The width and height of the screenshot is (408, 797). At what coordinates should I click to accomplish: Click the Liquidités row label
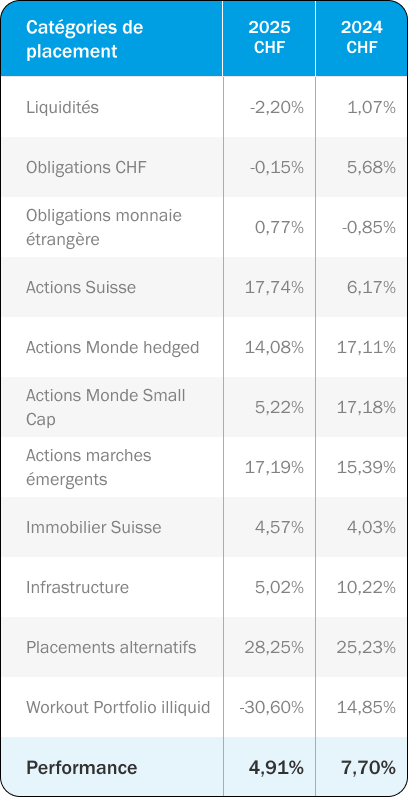point(62,107)
